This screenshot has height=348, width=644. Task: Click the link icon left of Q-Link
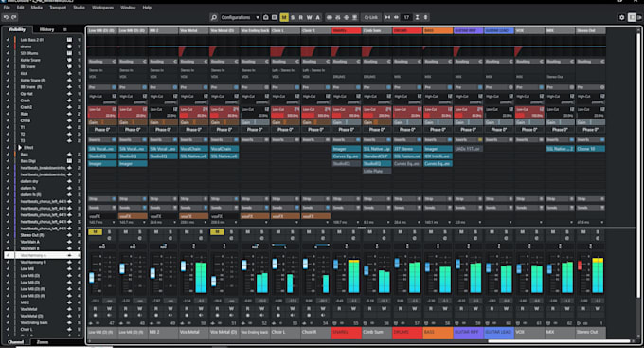[x=330, y=17]
